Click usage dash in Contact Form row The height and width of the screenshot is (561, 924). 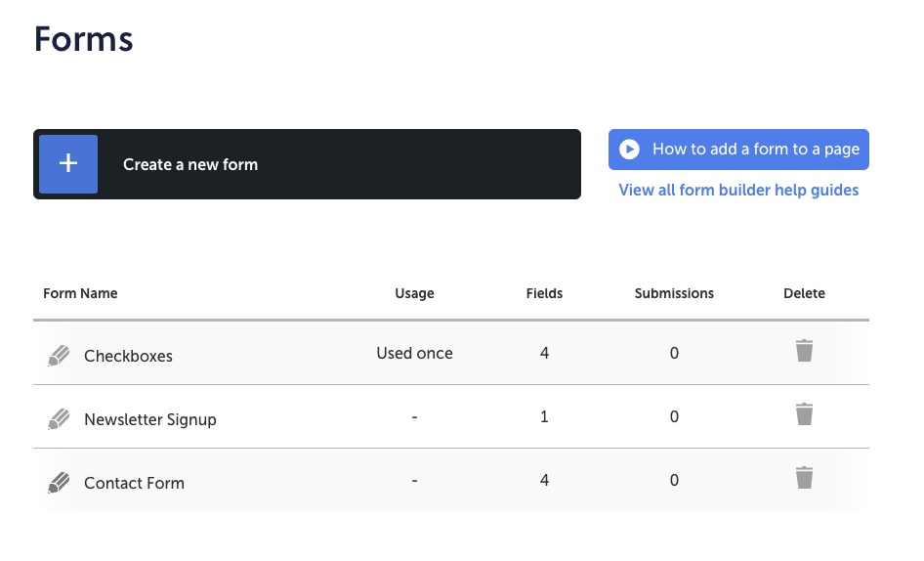click(x=415, y=481)
